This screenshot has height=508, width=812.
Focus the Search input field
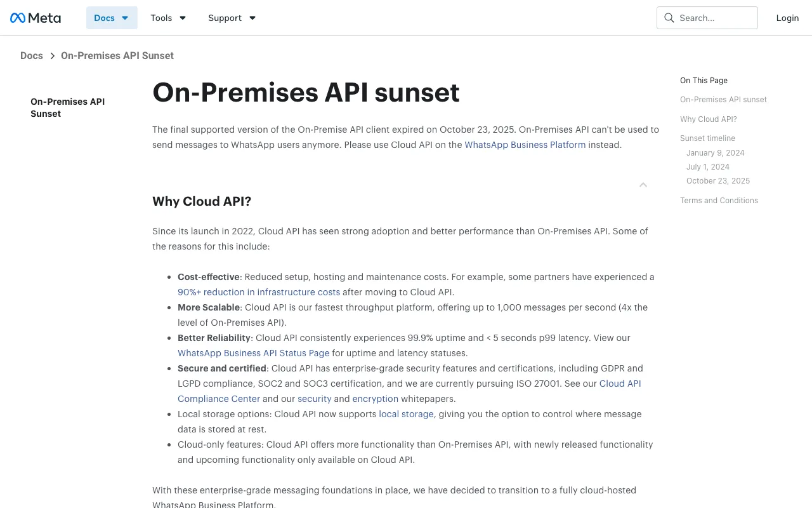707,18
